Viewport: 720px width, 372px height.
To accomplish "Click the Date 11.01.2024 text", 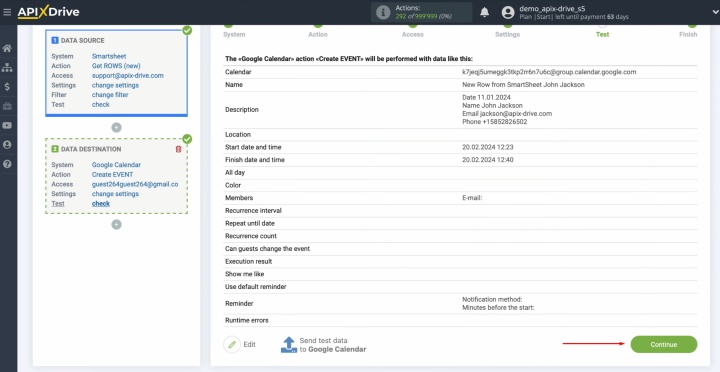I will [x=486, y=97].
